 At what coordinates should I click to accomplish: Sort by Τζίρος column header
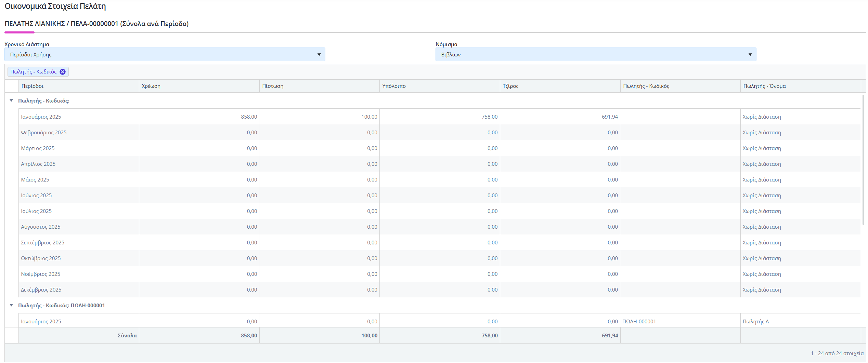pyautogui.click(x=560, y=86)
